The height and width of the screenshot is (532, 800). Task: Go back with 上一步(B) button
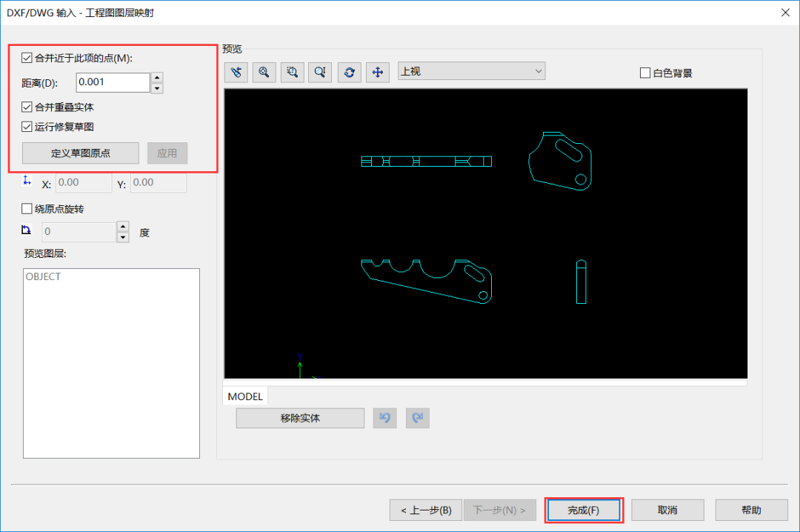pyautogui.click(x=426, y=510)
